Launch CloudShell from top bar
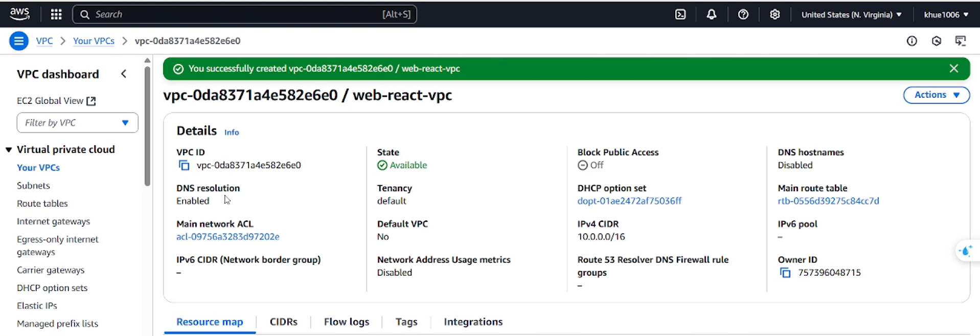980x336 pixels. click(680, 14)
